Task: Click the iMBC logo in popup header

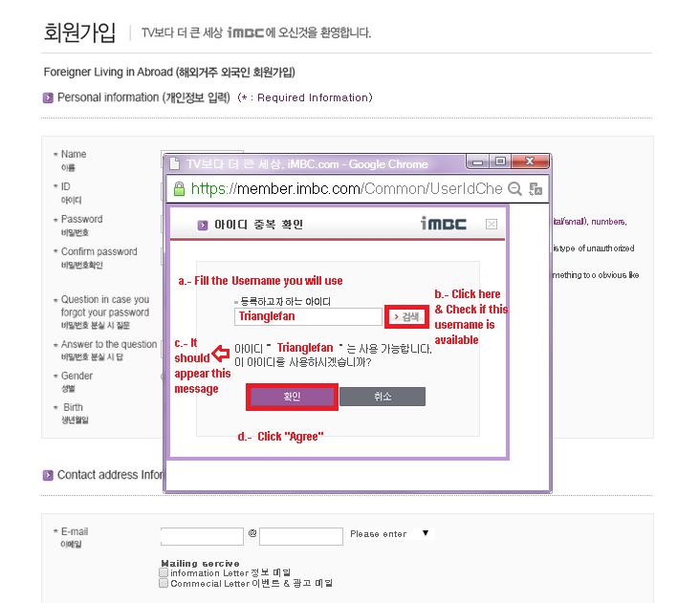Action: (444, 224)
